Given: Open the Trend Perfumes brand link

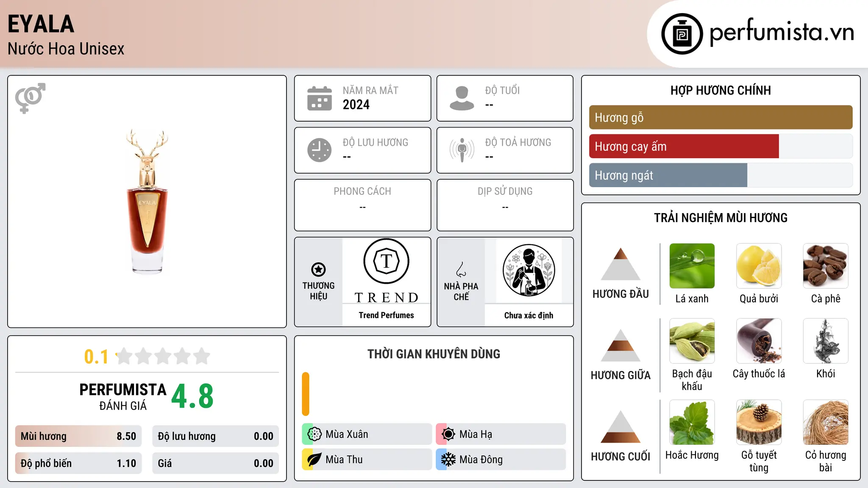Looking at the screenshot, I should click(x=387, y=315).
